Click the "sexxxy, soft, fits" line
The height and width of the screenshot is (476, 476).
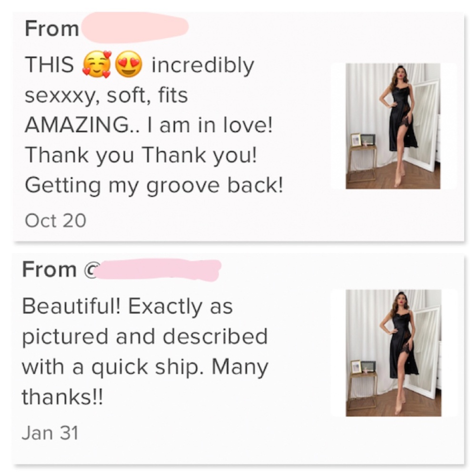[106, 95]
